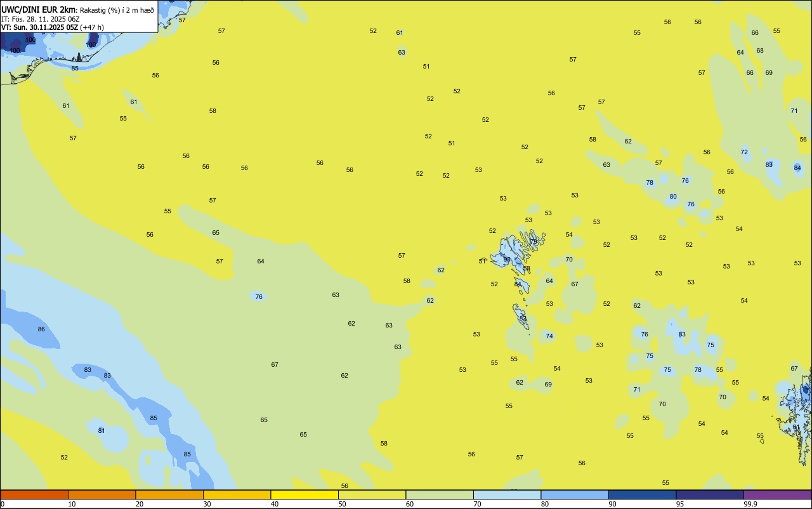
Task: Click the pale green 60–70 legend swatch
Action: point(440,494)
